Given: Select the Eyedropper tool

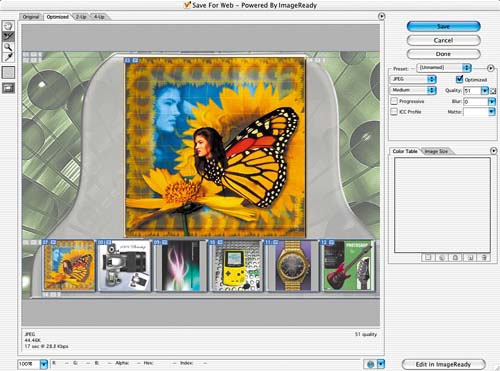Looking at the screenshot, I should [x=8, y=57].
